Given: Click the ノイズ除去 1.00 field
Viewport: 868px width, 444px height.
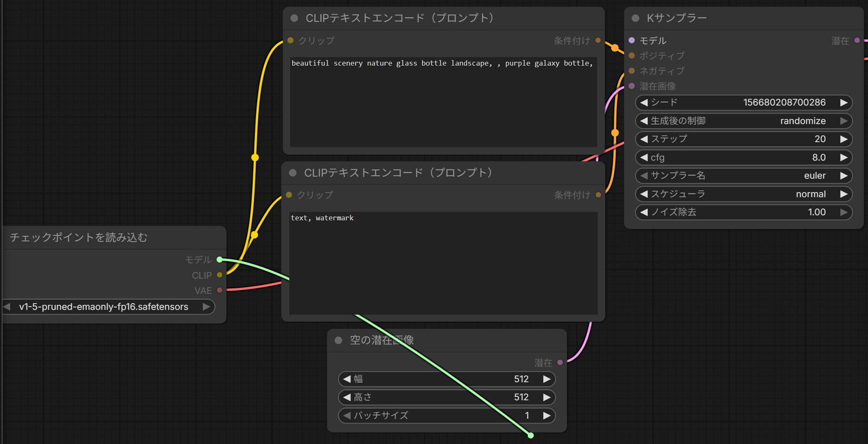Looking at the screenshot, I should pyautogui.click(x=744, y=213).
